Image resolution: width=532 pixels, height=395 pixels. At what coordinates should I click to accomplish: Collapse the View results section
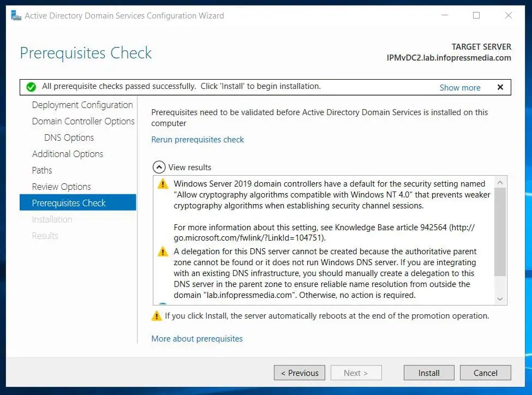(x=159, y=167)
